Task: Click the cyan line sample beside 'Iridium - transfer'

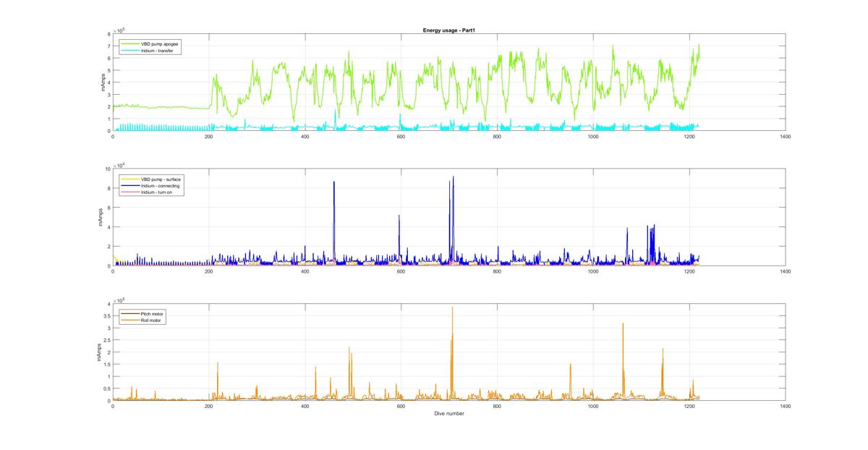Action: coord(129,50)
